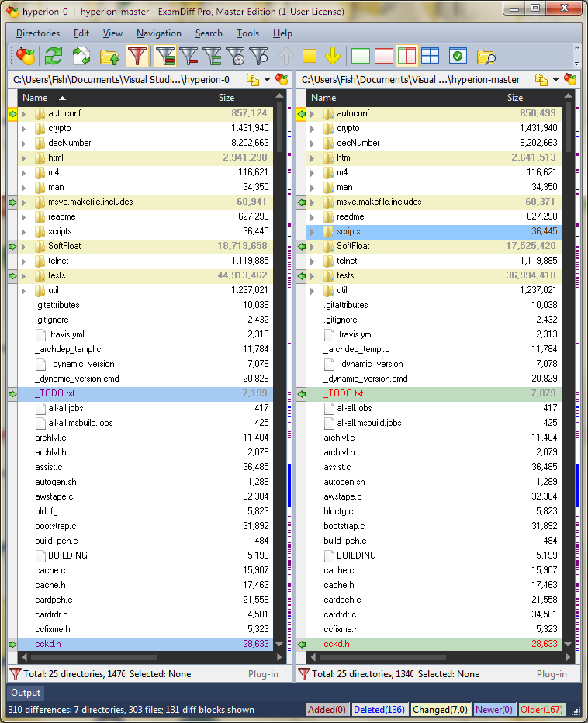The height and width of the screenshot is (723, 588).
Task: Expand the html folder in left pane
Action: (23, 158)
